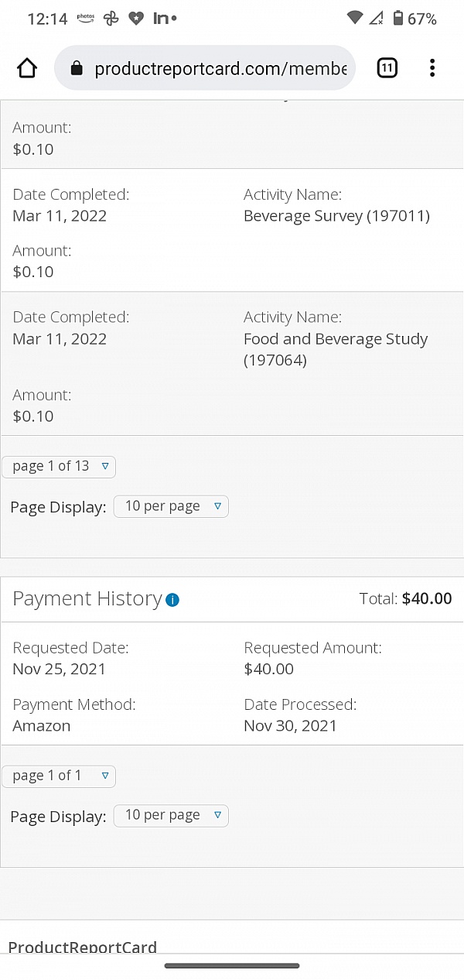Open the browser's three-dot overflow menu
Screen dimensions: 464x980
[x=432, y=68]
